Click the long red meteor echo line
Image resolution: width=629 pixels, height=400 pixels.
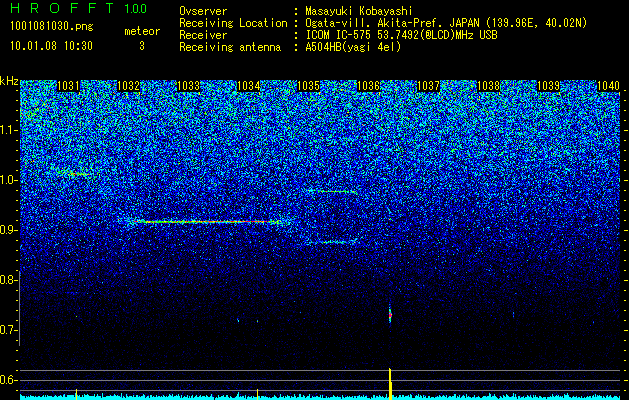[207, 221]
